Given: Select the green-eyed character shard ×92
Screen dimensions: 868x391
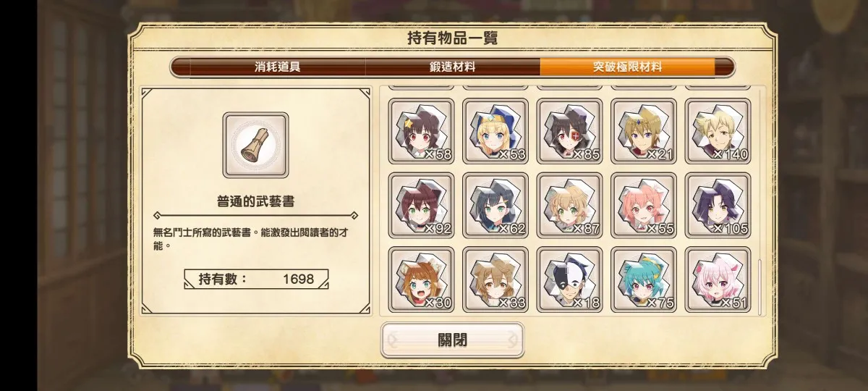Looking at the screenshot, I should (x=422, y=206).
